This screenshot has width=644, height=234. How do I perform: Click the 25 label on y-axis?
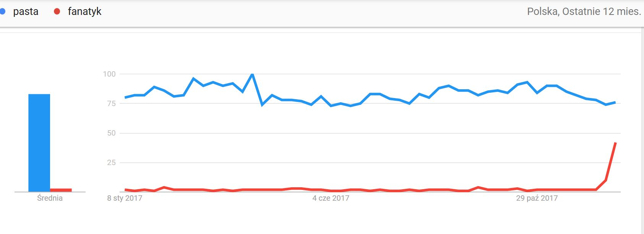(x=111, y=162)
